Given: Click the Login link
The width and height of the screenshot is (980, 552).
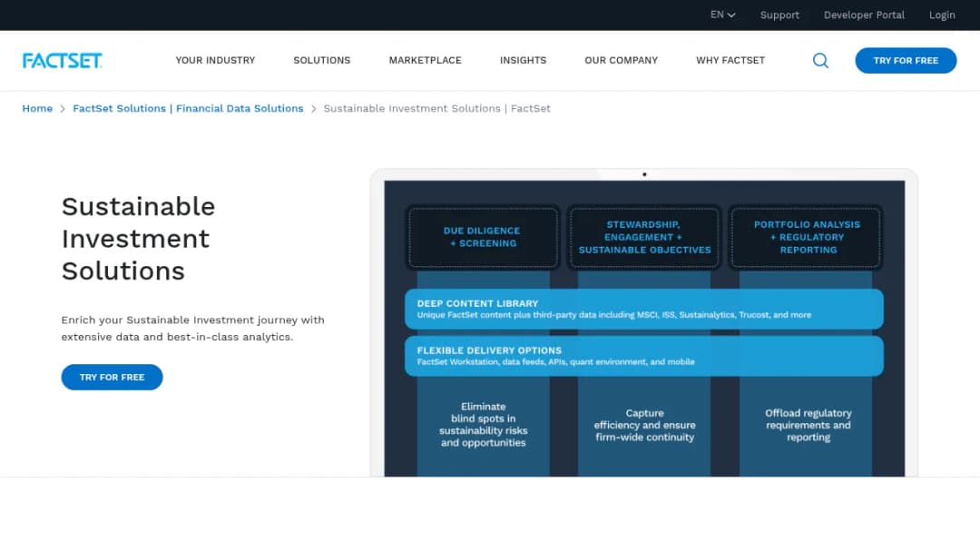Looking at the screenshot, I should coord(942,15).
